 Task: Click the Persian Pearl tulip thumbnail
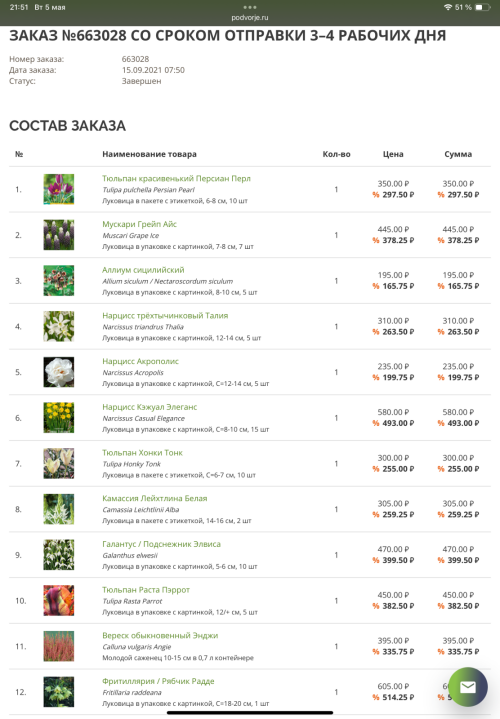coord(59,189)
